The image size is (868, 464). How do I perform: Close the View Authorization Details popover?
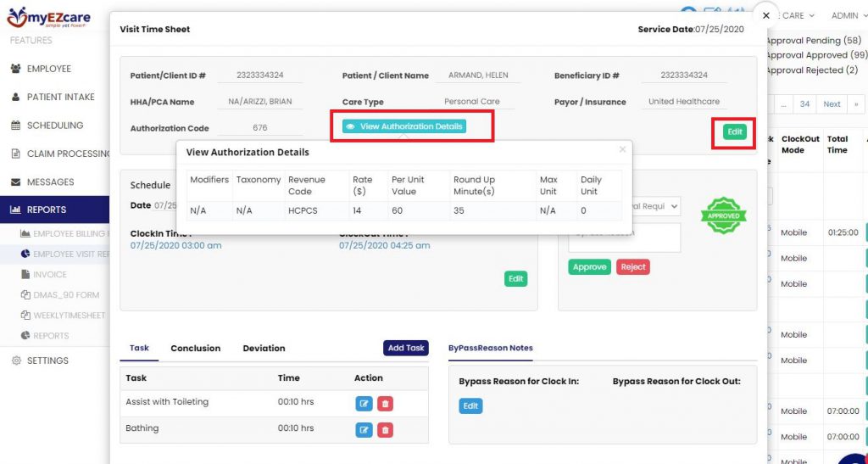point(622,149)
